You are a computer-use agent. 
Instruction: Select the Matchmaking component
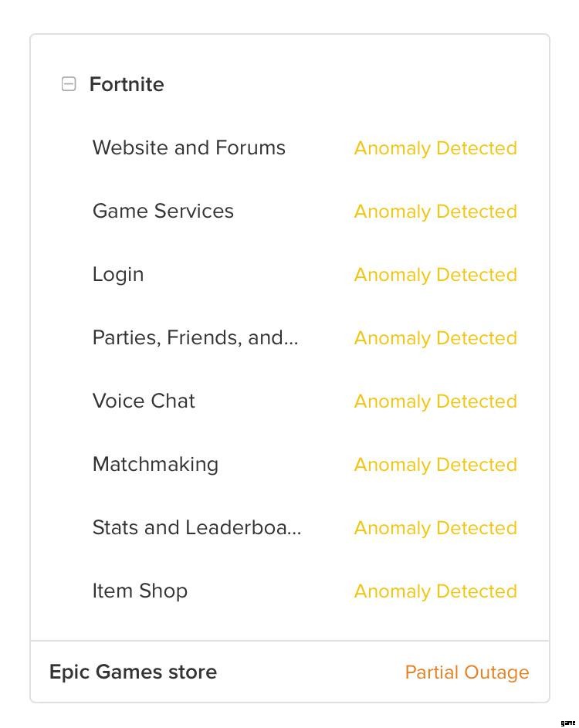point(155,464)
